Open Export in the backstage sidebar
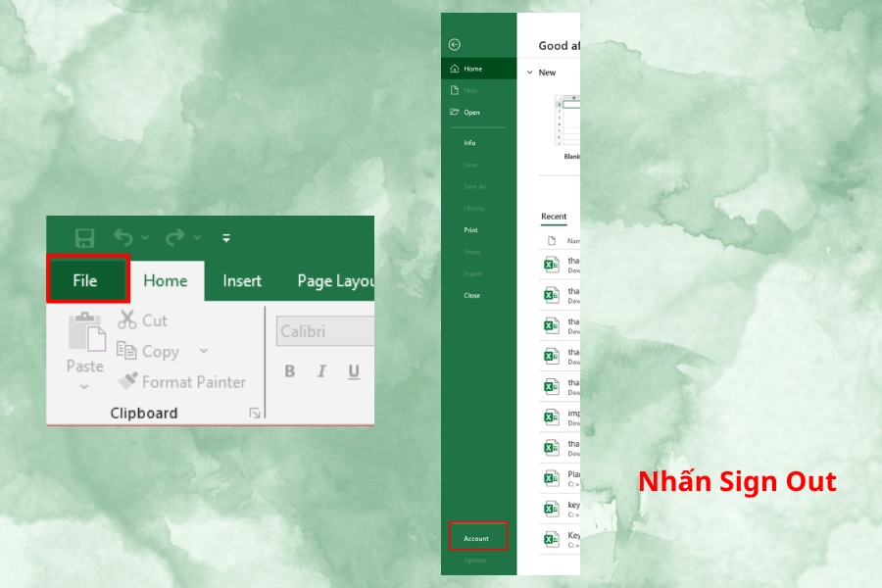882x588 pixels. coord(473,274)
